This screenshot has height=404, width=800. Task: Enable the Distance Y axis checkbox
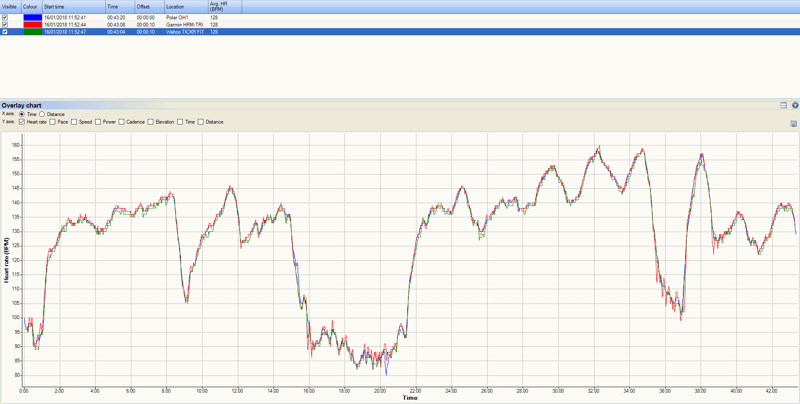point(201,122)
